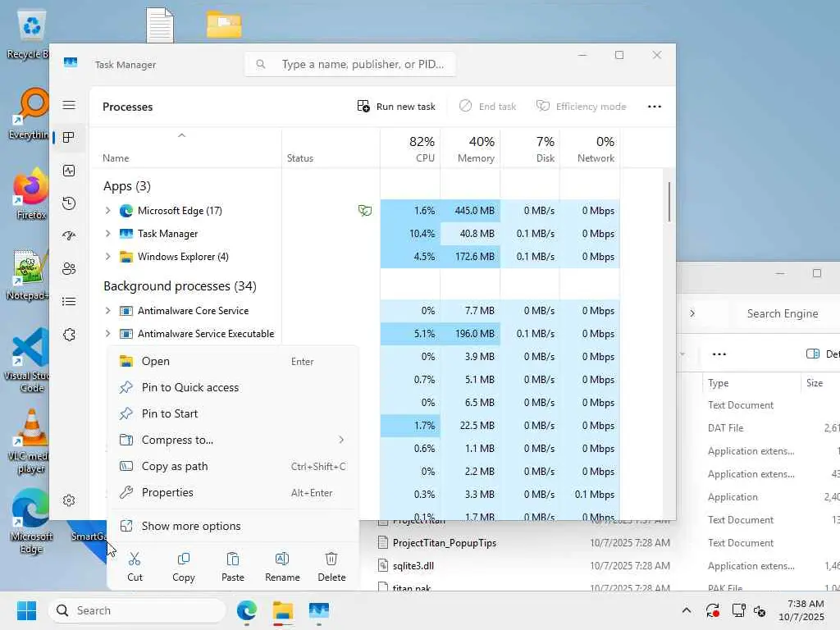Open Task Manager hamburger navigation menu

point(69,105)
